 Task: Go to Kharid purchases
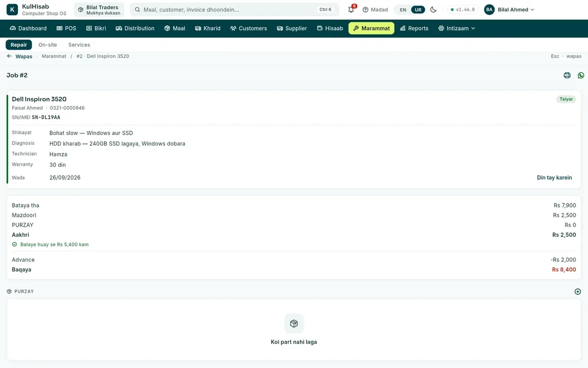click(208, 28)
